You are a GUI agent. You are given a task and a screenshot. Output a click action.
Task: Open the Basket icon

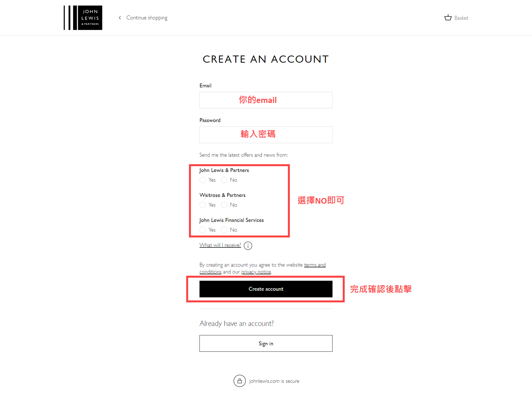point(448,18)
